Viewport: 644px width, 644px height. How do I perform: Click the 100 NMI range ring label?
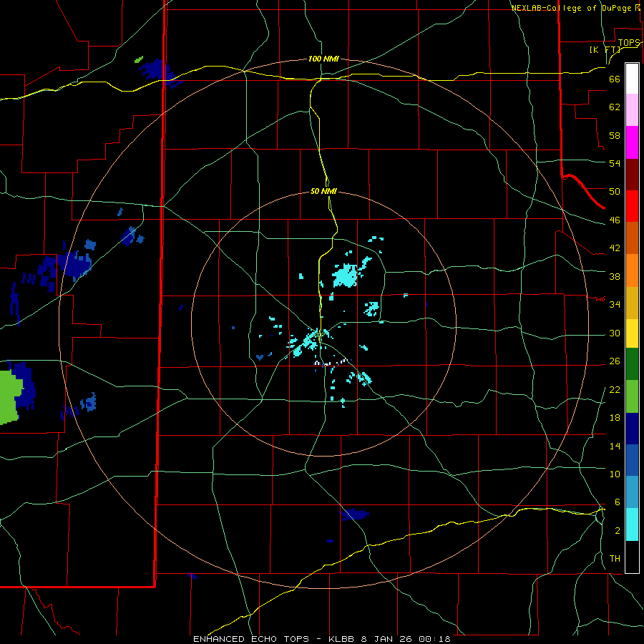coord(323,59)
